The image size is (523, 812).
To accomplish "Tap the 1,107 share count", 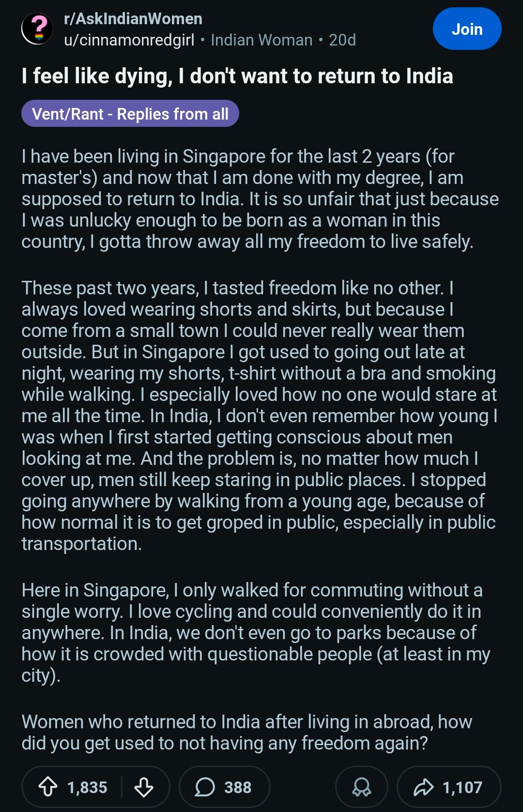I will coord(462,787).
